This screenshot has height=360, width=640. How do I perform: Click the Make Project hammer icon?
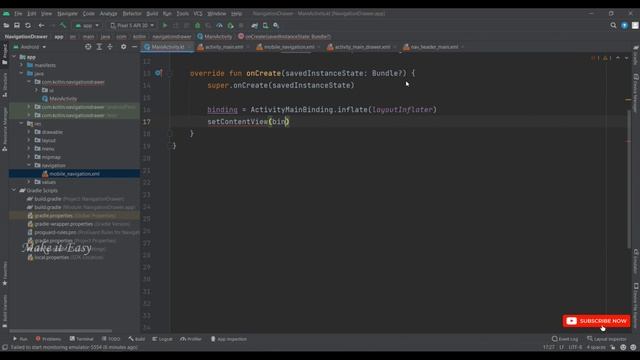pyautogui.click(x=63, y=25)
